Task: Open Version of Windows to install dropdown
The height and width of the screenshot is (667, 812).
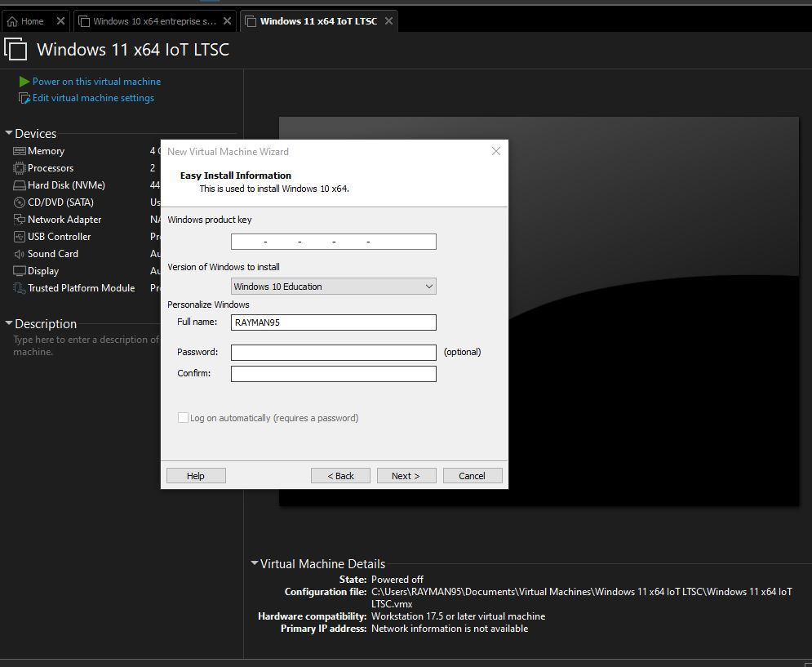Action: pyautogui.click(x=333, y=287)
